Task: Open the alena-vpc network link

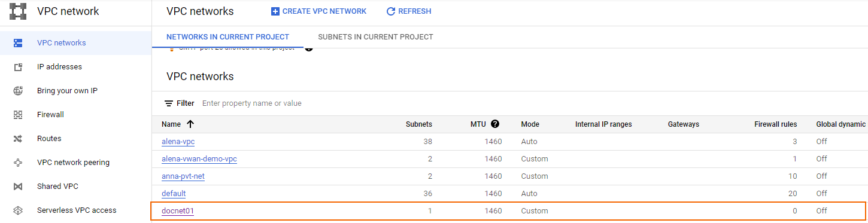Action: tap(178, 142)
